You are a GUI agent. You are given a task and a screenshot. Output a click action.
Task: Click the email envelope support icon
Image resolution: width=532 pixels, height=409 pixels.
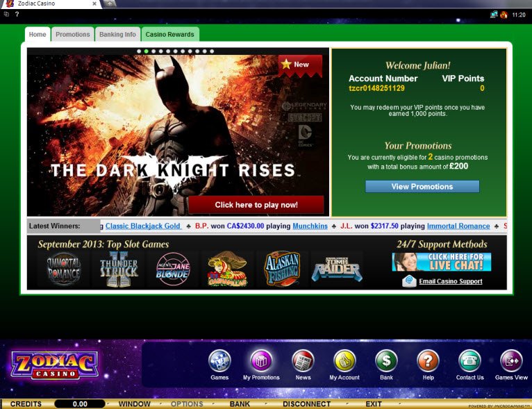point(409,281)
